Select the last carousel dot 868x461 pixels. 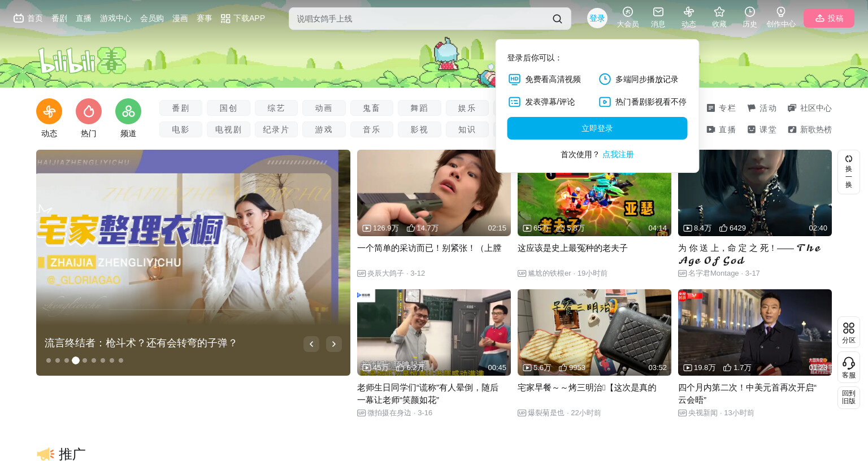121,360
